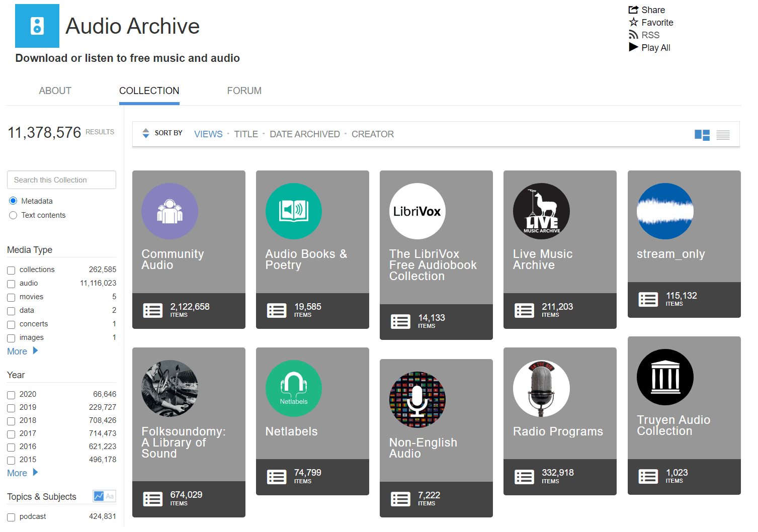This screenshot has height=532, width=758.
Task: Click the Audio Archive speaker logo
Action: [x=37, y=26]
